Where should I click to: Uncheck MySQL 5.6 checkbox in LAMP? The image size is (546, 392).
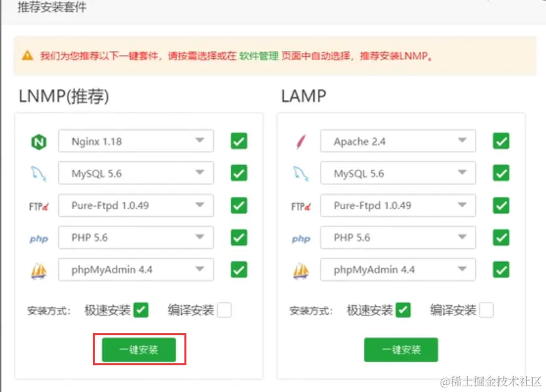tap(501, 173)
